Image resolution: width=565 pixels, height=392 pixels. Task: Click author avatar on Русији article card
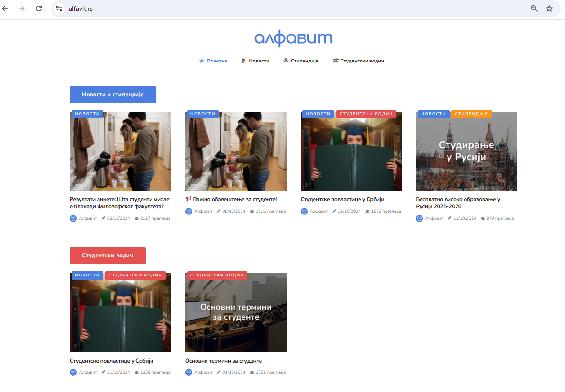pyautogui.click(x=420, y=218)
